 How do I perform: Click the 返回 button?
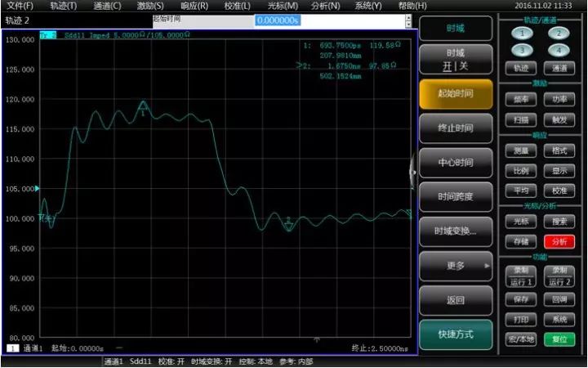coord(456,300)
